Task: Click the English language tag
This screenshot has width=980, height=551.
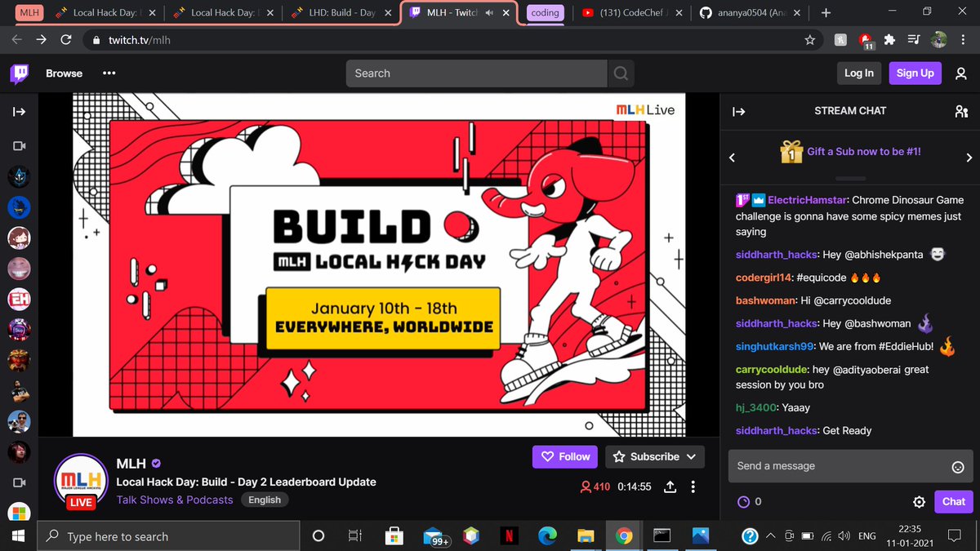Action: coord(265,500)
